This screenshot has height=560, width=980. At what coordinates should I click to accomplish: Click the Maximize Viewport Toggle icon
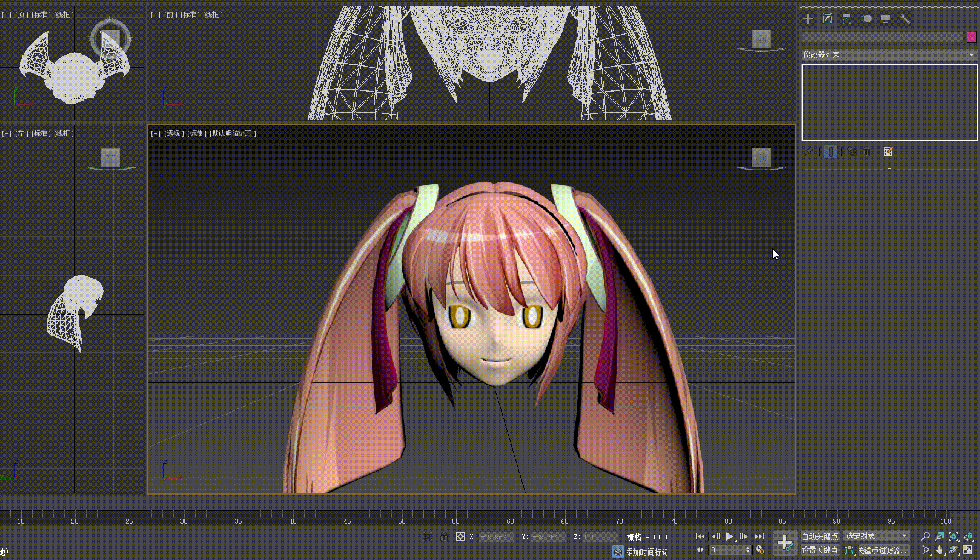tap(967, 550)
